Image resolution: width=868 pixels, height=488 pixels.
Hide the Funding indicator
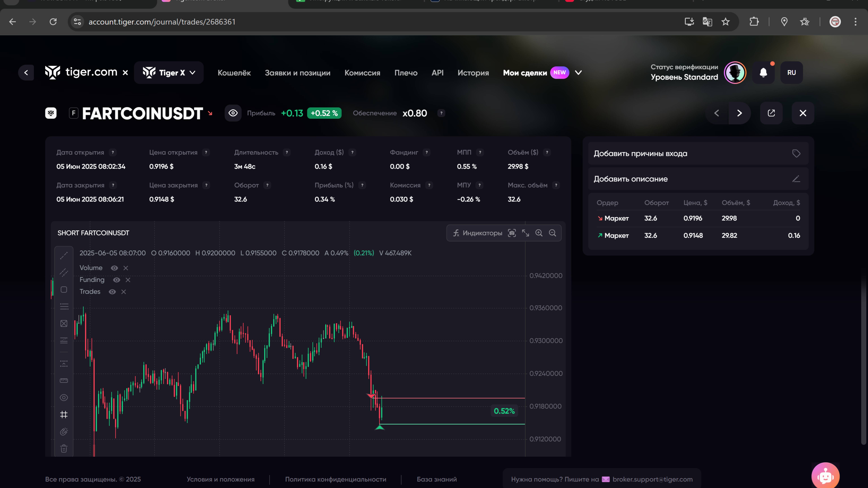tap(117, 280)
